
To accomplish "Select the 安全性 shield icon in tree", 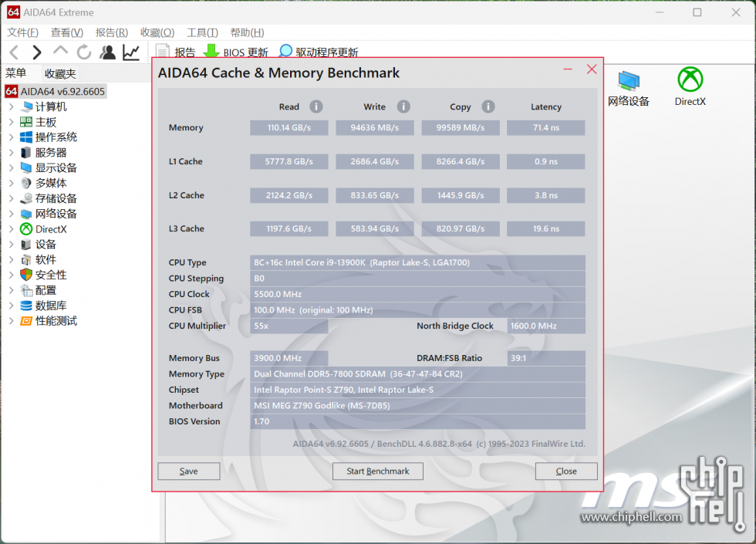I will pos(26,275).
